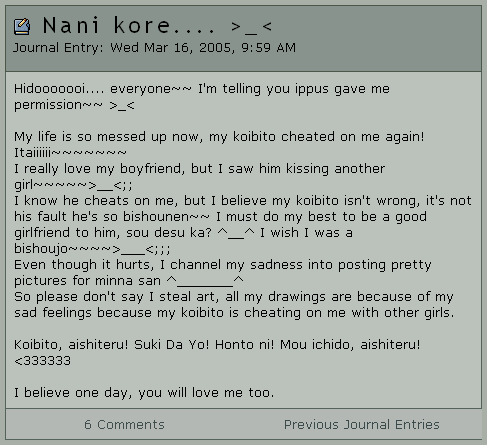487x445 pixels.
Task: Click the word "Hidooooooi" in the first line
Action: (x=59, y=89)
